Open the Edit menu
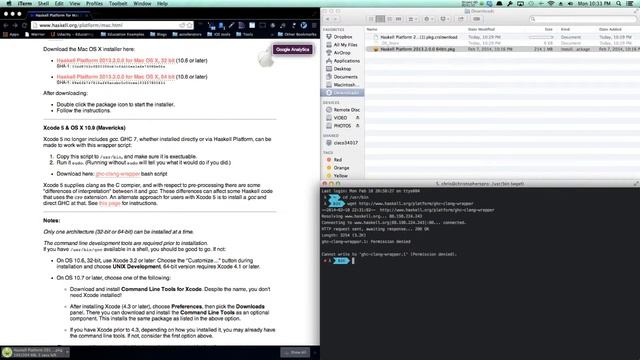 [59, 3]
